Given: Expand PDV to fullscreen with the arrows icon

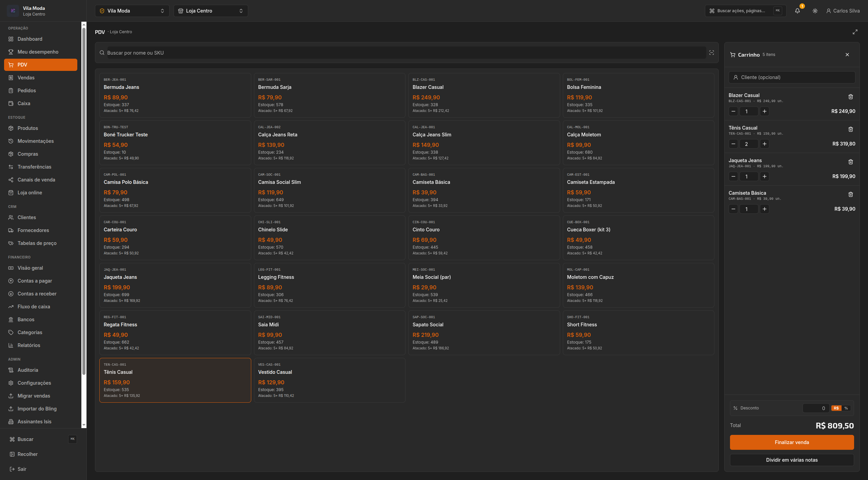Looking at the screenshot, I should pos(855,32).
